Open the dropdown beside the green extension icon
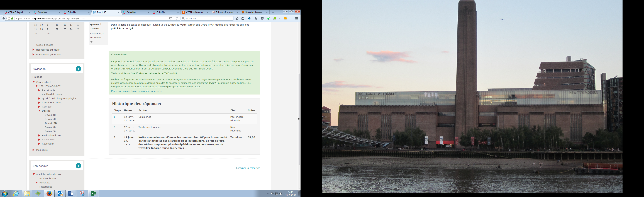The height and width of the screenshot is (197, 644). (280, 18)
